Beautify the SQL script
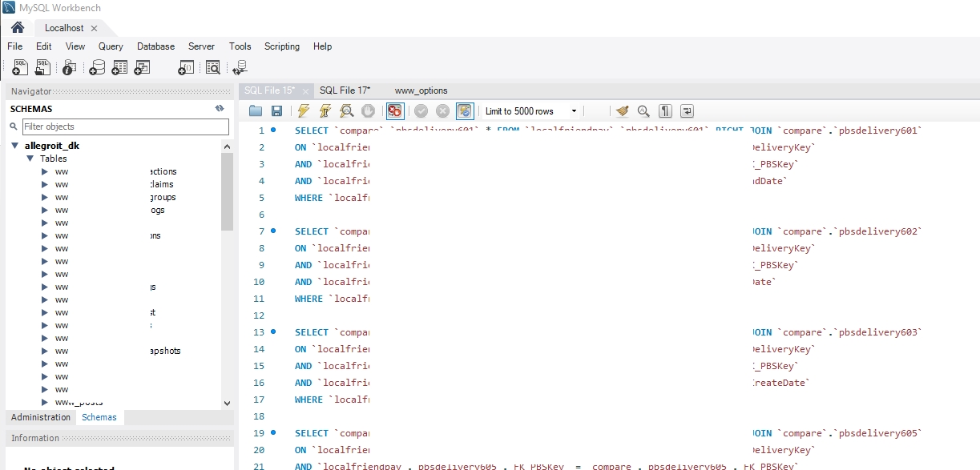980x470 pixels. [x=623, y=110]
